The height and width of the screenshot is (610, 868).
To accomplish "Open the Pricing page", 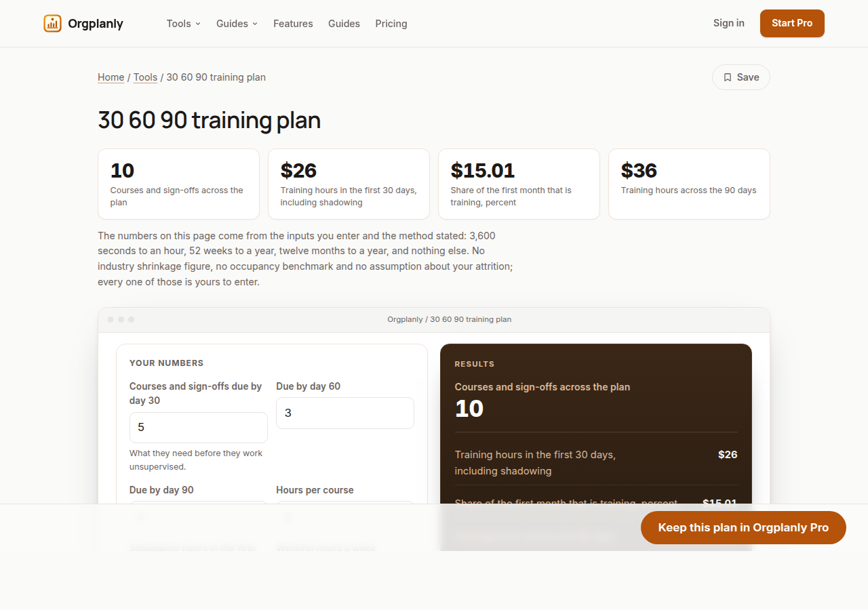I will [391, 24].
